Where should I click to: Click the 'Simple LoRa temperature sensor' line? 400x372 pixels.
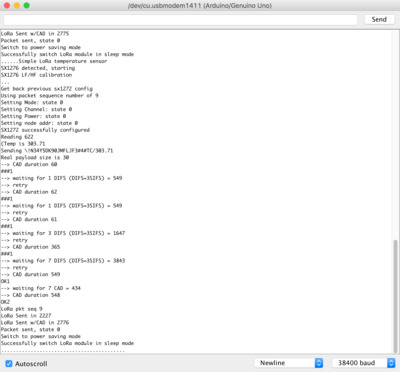tap(54, 61)
